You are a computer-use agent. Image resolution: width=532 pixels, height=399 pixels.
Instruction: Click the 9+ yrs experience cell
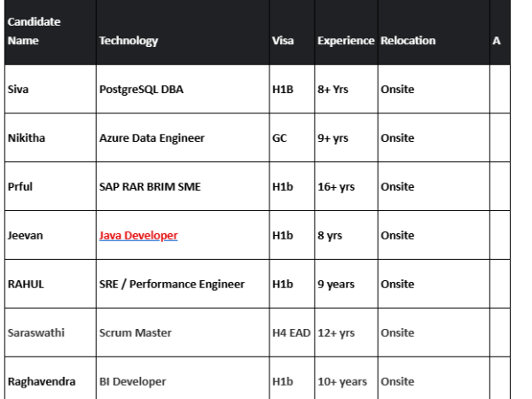(346, 137)
